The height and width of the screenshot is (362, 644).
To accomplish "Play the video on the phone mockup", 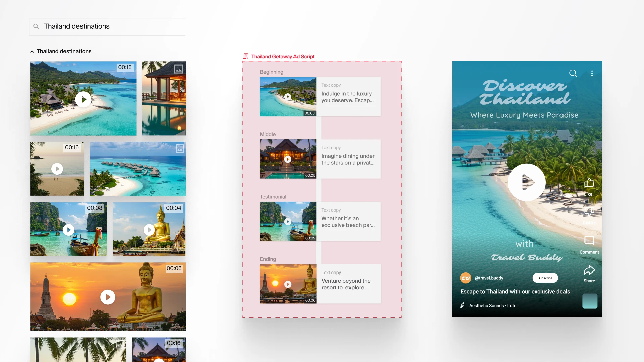I will (527, 182).
